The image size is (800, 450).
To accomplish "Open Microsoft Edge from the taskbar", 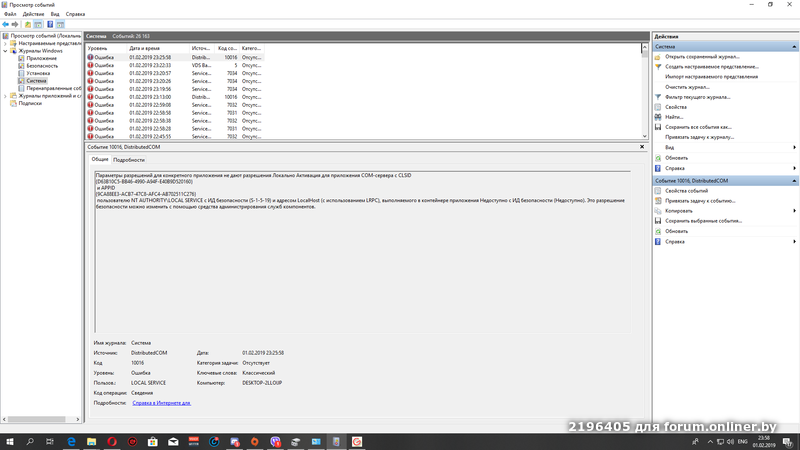I will [x=71, y=441].
